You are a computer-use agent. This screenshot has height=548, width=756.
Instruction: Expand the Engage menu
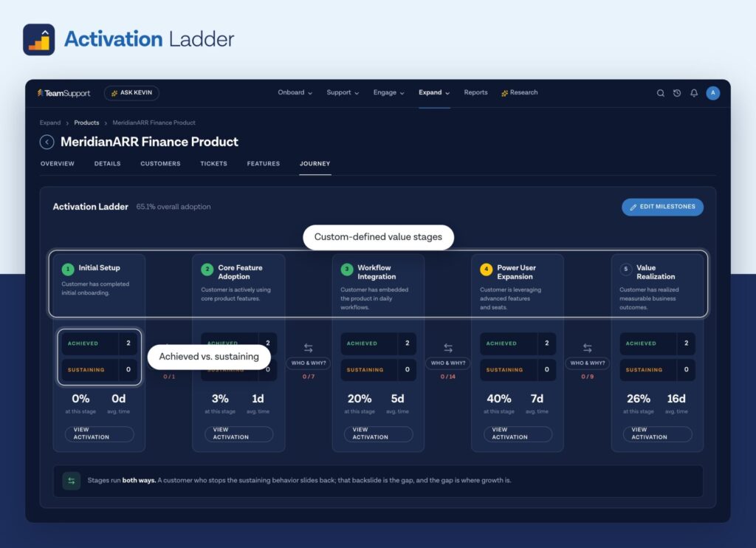point(388,92)
